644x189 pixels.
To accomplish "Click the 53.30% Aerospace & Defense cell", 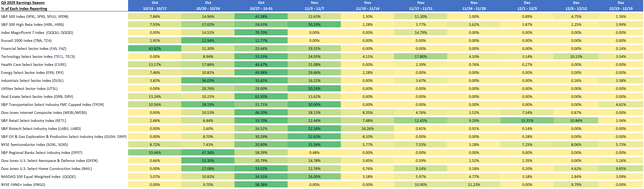I will 208,161.
